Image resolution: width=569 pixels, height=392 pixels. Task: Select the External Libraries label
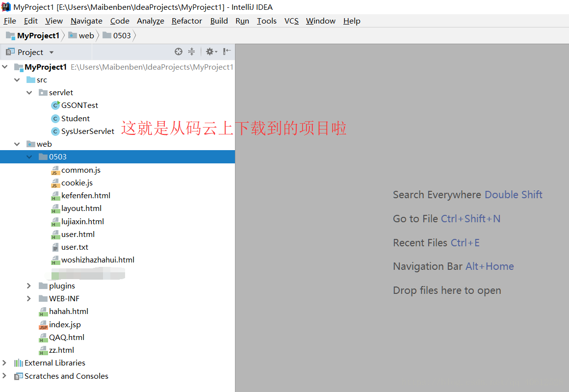pos(55,363)
